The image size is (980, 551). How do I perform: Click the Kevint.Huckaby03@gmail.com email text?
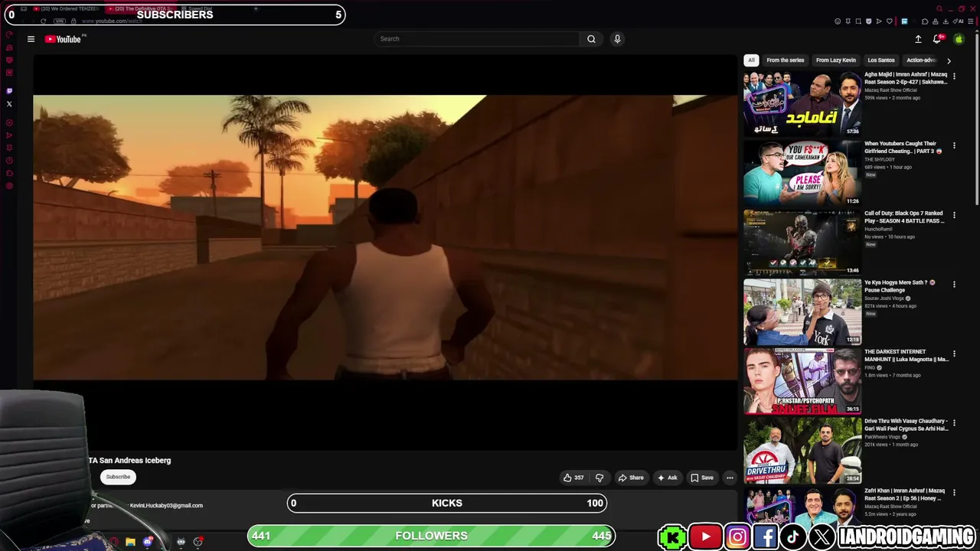(x=166, y=506)
